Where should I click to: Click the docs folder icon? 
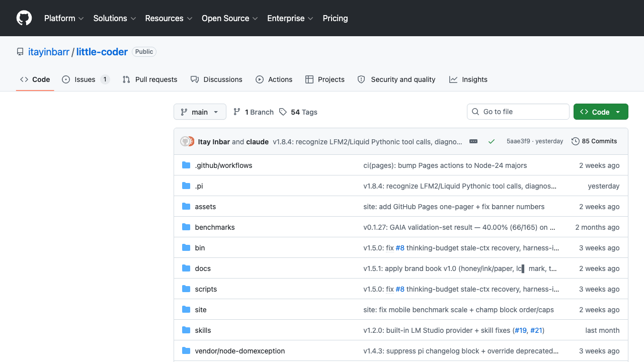pyautogui.click(x=186, y=268)
